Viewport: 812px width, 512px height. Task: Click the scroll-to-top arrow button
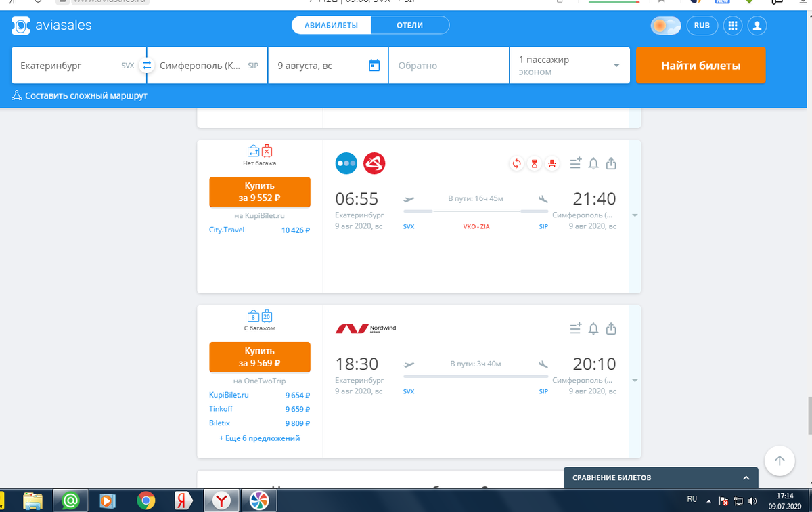780,461
